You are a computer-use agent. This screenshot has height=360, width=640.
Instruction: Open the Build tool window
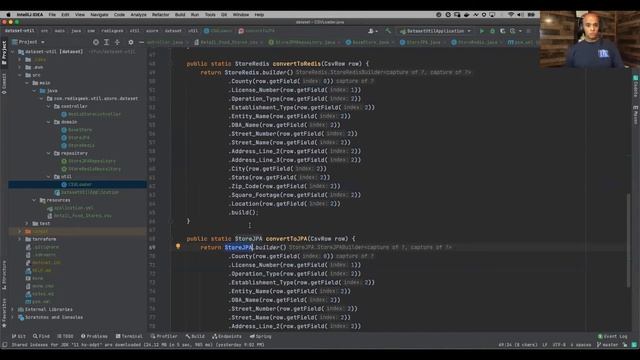tap(195, 336)
